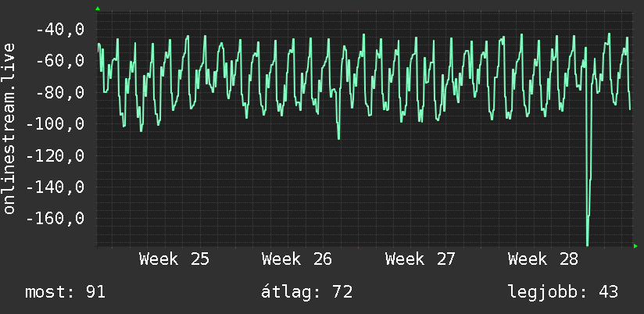
Task: Click the green arrow atop the y-axis
Action: [x=98, y=9]
